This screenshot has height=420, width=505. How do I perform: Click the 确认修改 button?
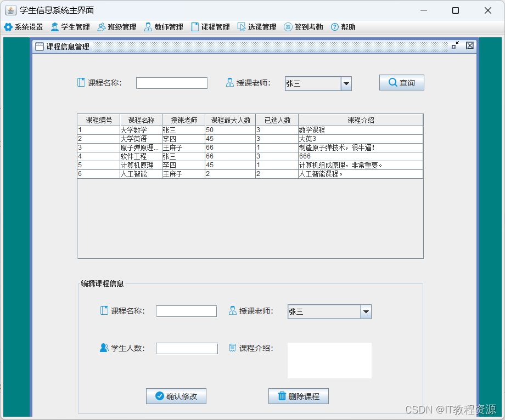pos(176,396)
